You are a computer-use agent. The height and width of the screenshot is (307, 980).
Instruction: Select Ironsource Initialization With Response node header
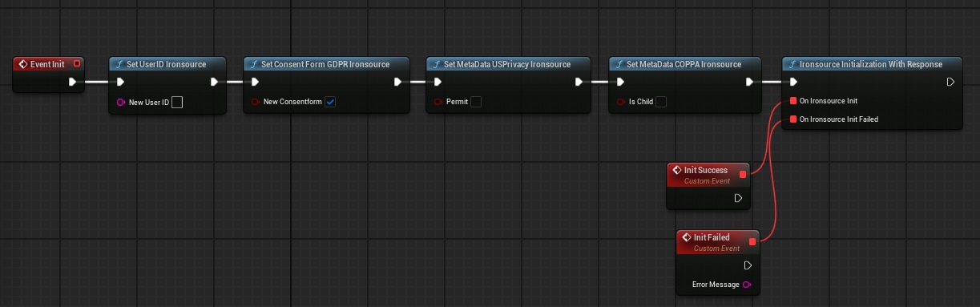(872, 64)
